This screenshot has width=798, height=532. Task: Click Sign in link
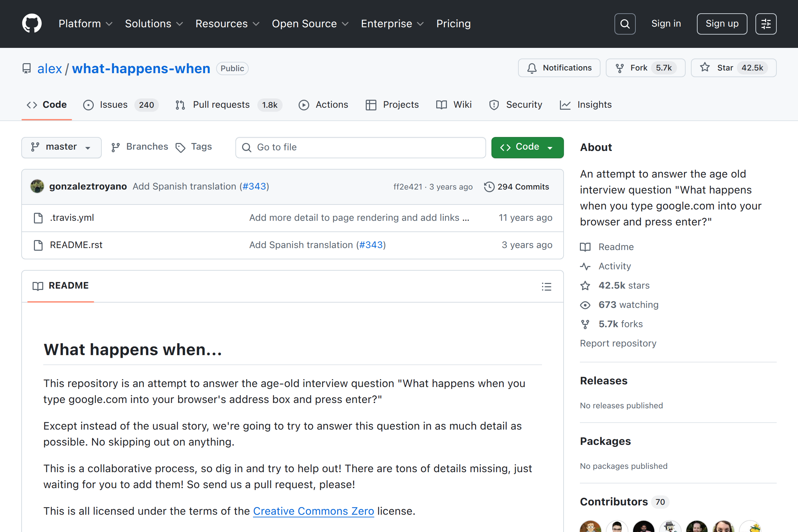666,24
